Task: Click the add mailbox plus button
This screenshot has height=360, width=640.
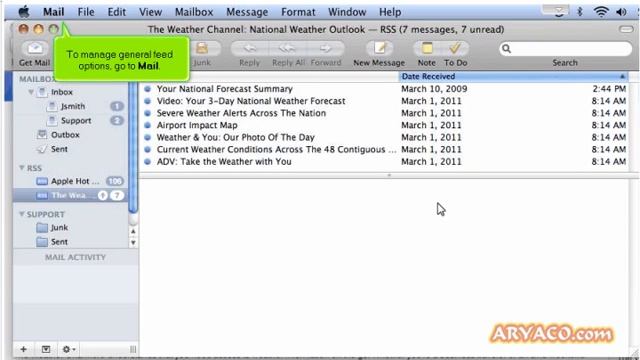Action: tap(24, 349)
